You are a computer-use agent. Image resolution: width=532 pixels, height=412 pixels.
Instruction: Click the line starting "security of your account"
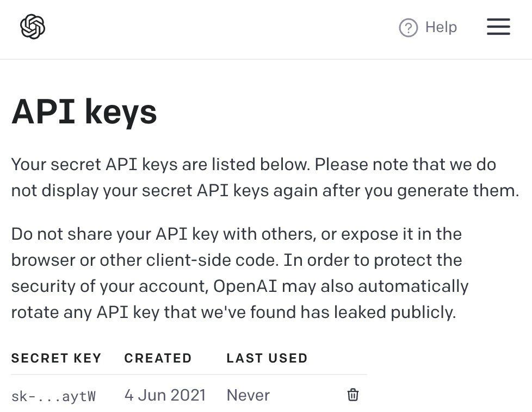[x=239, y=286]
